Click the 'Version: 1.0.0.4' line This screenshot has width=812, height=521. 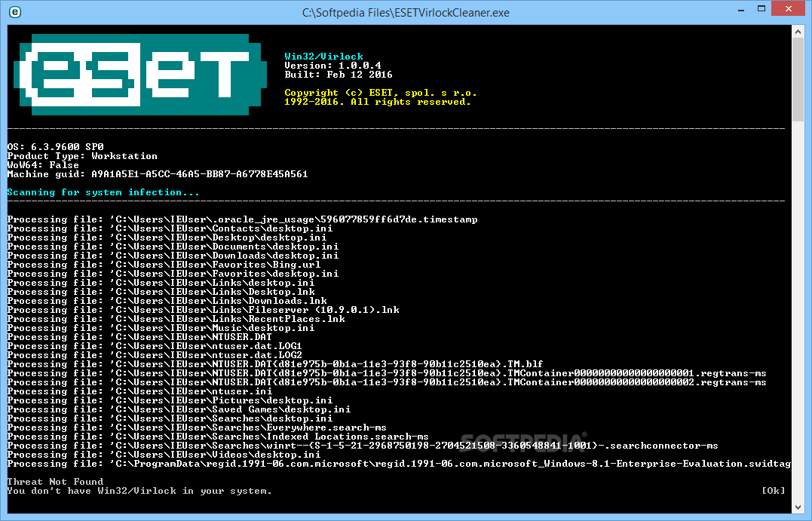coord(332,66)
